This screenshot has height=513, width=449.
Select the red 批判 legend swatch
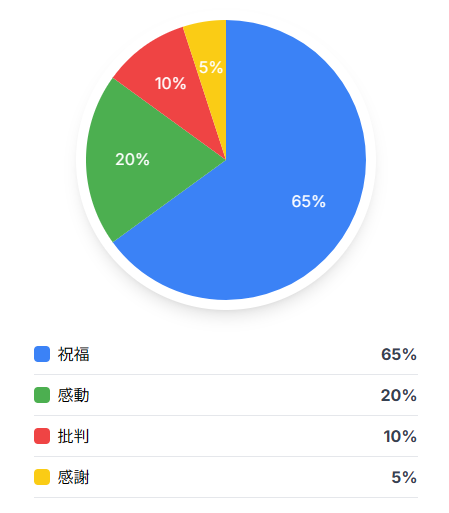42,436
